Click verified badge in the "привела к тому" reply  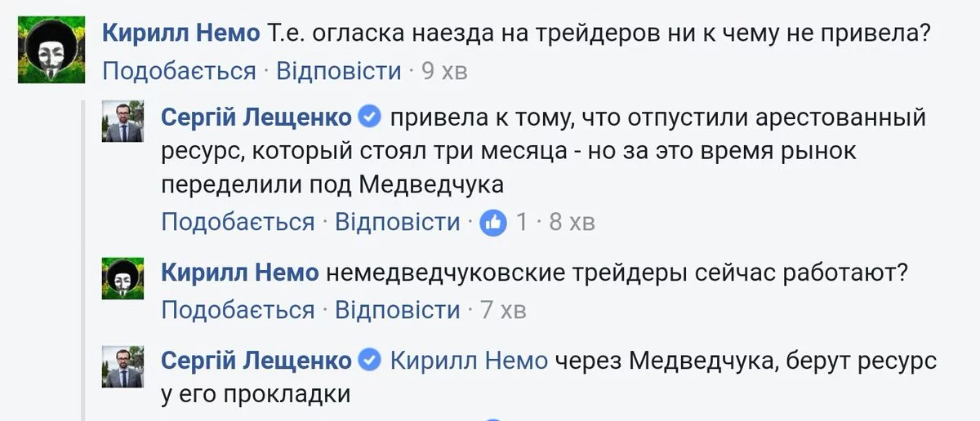pos(370,117)
